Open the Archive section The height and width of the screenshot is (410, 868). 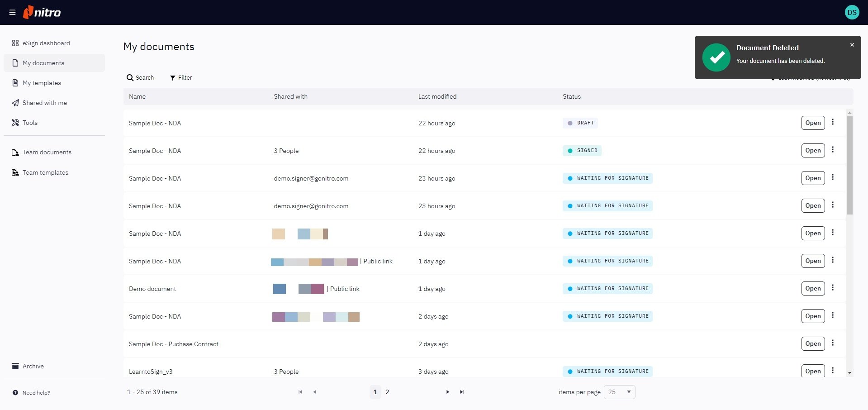tap(33, 366)
